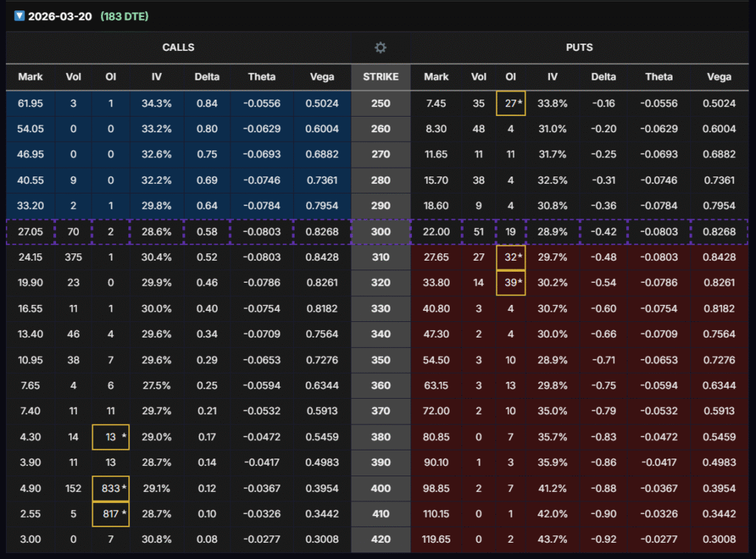The width and height of the screenshot is (756, 559).
Task: Click the 119.65 put mark price
Action: point(436,539)
